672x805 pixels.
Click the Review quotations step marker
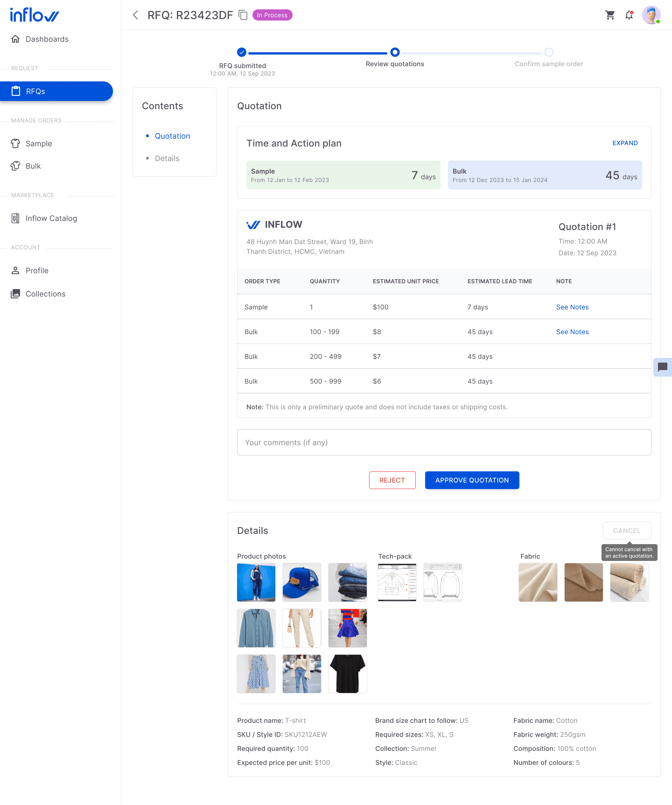[x=395, y=52]
